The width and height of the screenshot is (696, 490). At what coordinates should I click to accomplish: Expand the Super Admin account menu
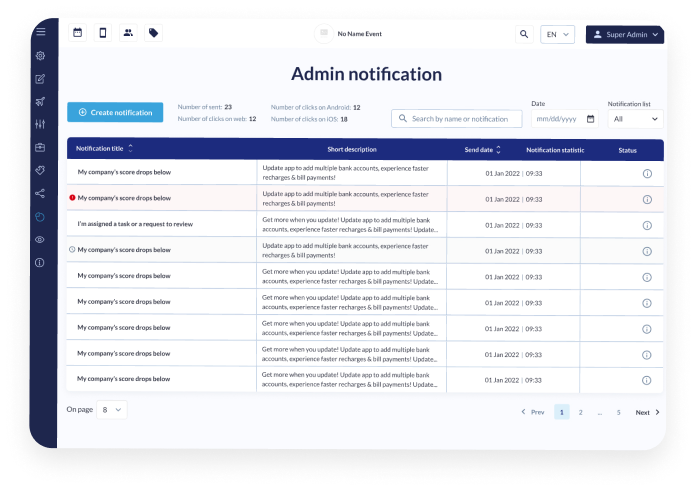coord(625,35)
